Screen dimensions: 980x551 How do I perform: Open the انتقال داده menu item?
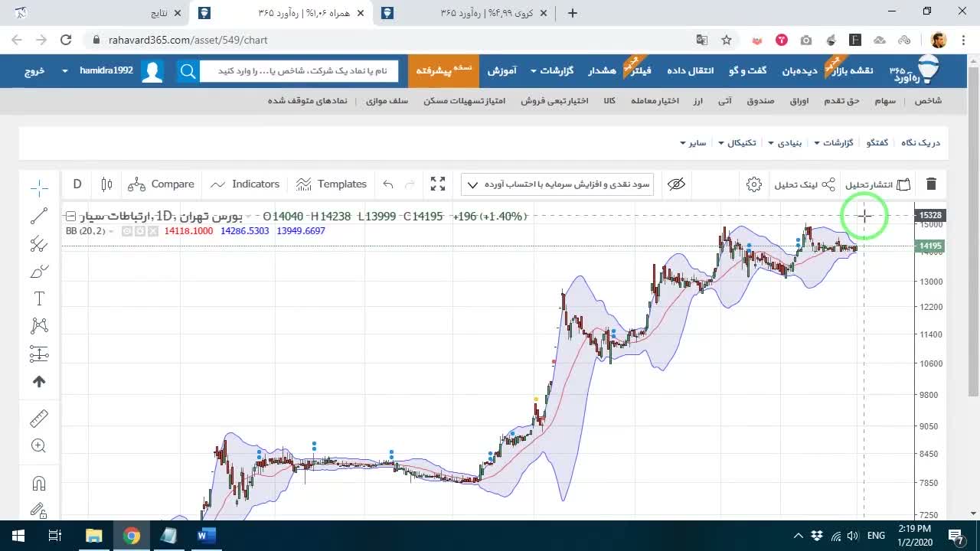coord(690,70)
